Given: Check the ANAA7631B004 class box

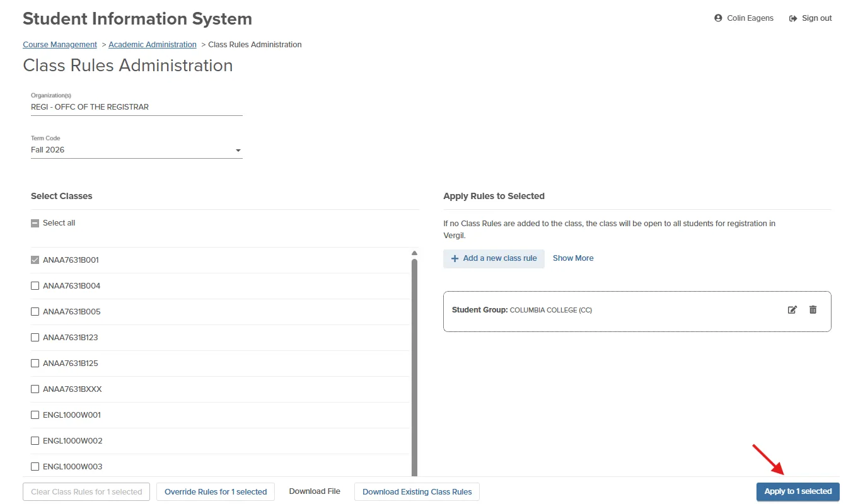Looking at the screenshot, I should coord(35,285).
